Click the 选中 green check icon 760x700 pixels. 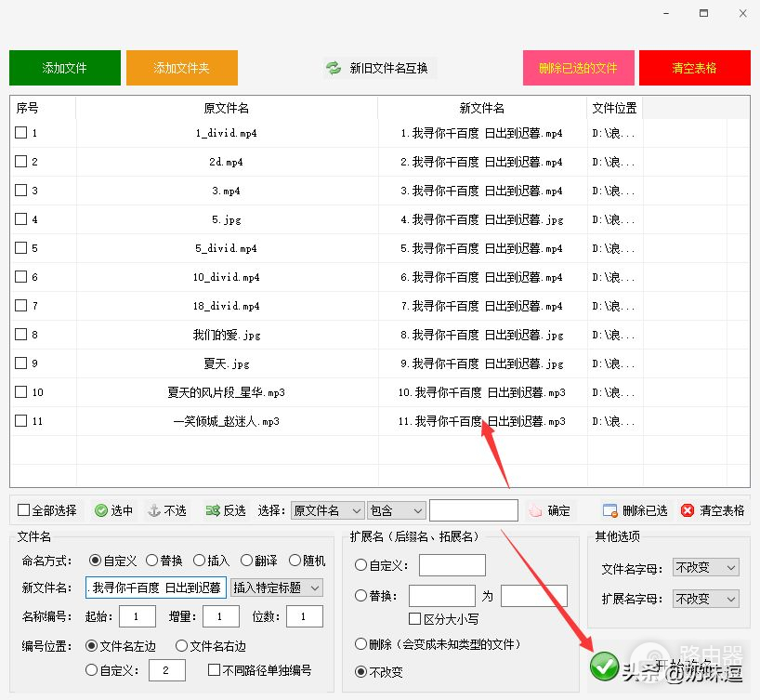101,510
